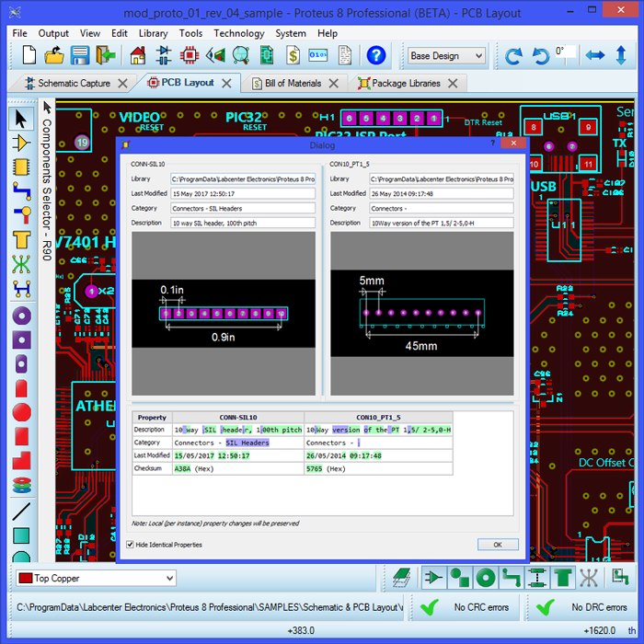This screenshot has width=644, height=644.
Task: Toggle the layer selection filter icon
Action: pos(402,578)
